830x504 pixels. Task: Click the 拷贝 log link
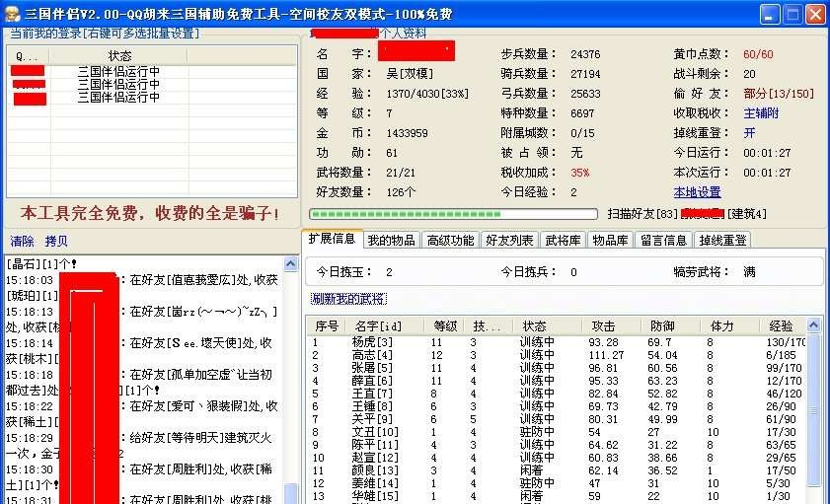click(56, 242)
